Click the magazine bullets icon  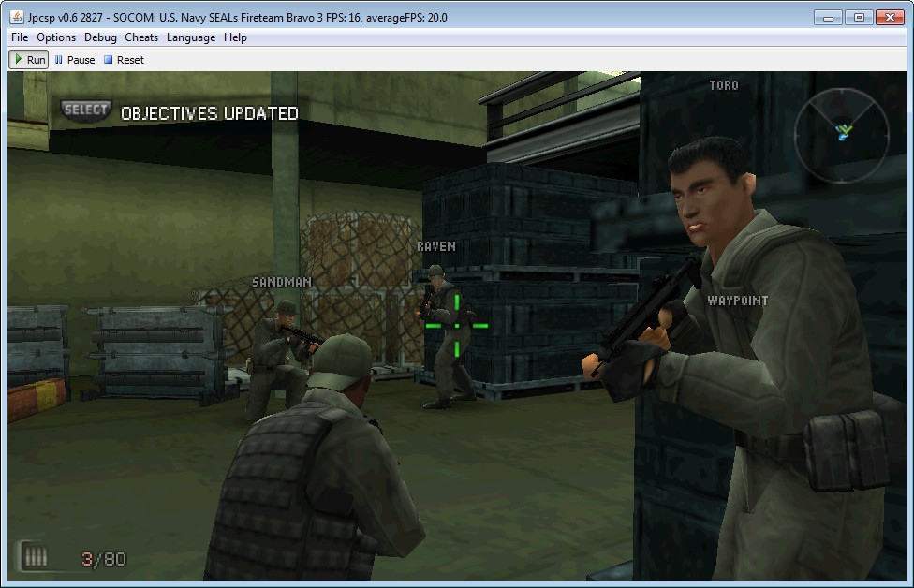(35, 556)
